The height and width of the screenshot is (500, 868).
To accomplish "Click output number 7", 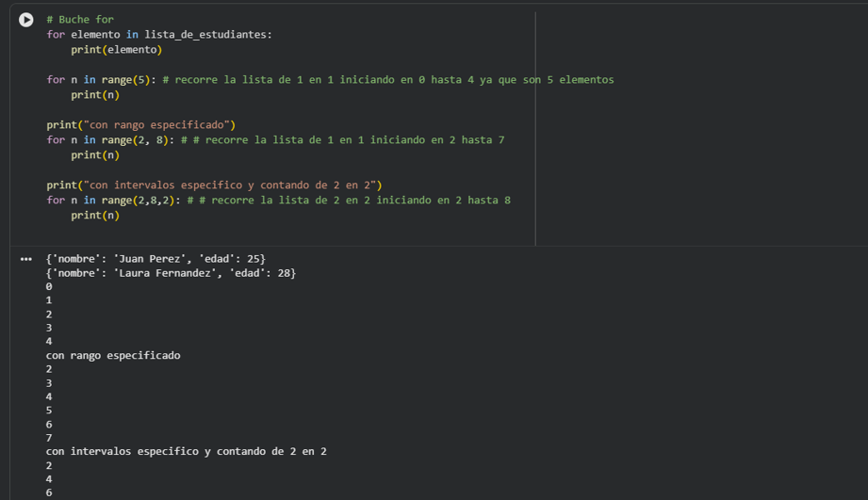I will 49,438.
